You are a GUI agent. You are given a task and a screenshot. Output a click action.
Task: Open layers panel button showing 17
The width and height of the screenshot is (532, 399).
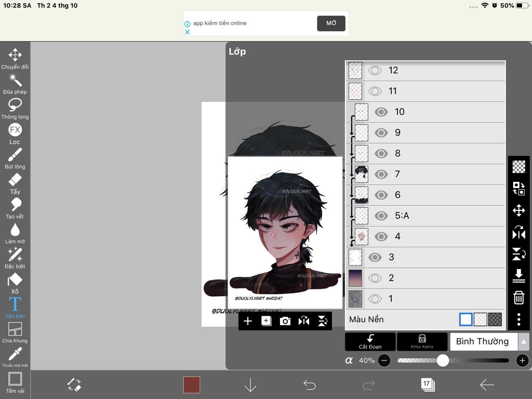point(428,385)
